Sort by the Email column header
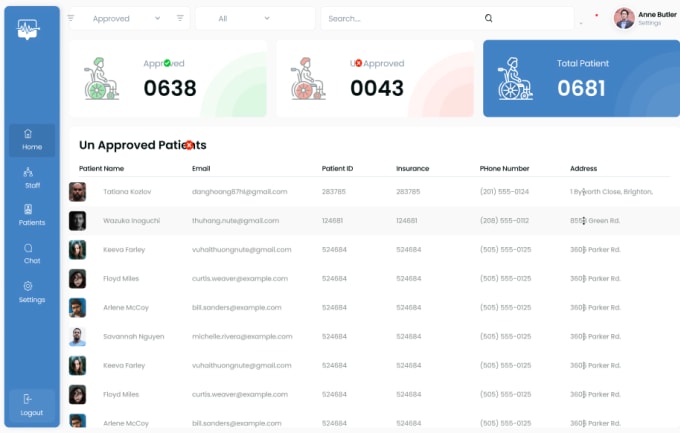 click(201, 168)
